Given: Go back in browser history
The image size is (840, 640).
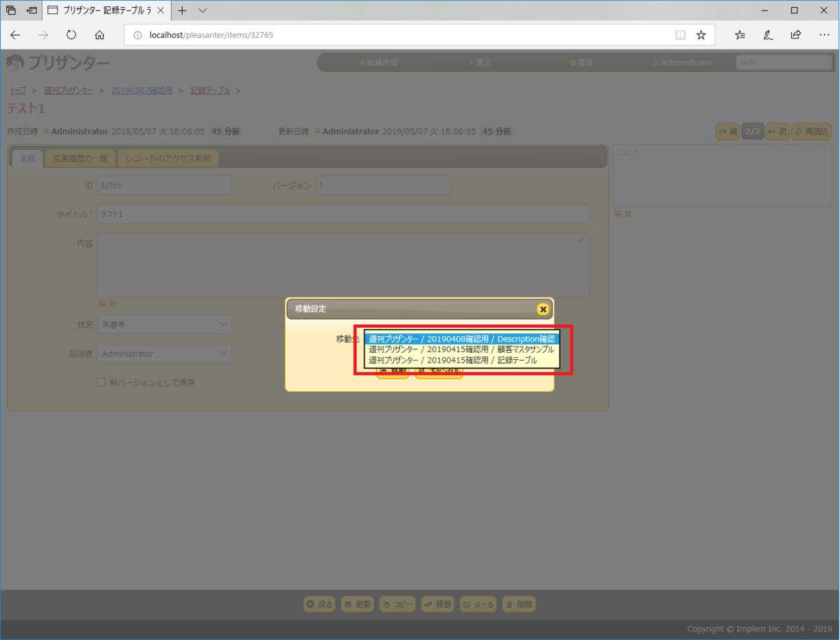Looking at the screenshot, I should point(15,35).
